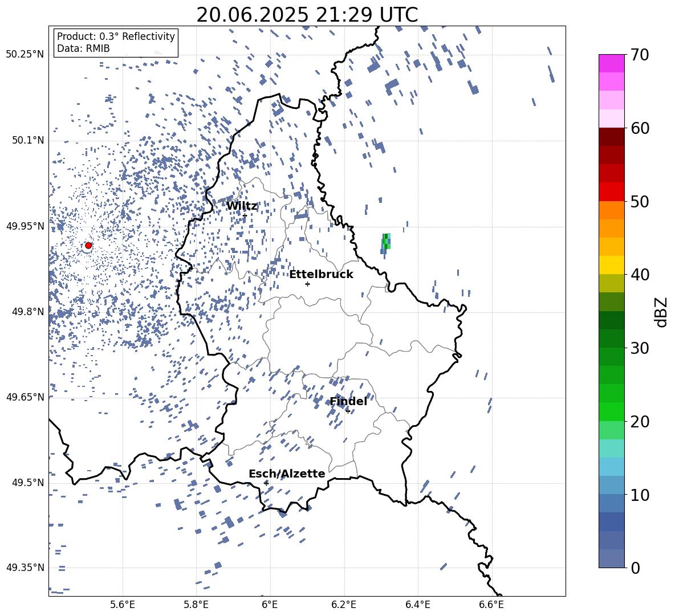Click the 50.25°N latitude label
Screen dimensions: 675x616
tap(25, 55)
